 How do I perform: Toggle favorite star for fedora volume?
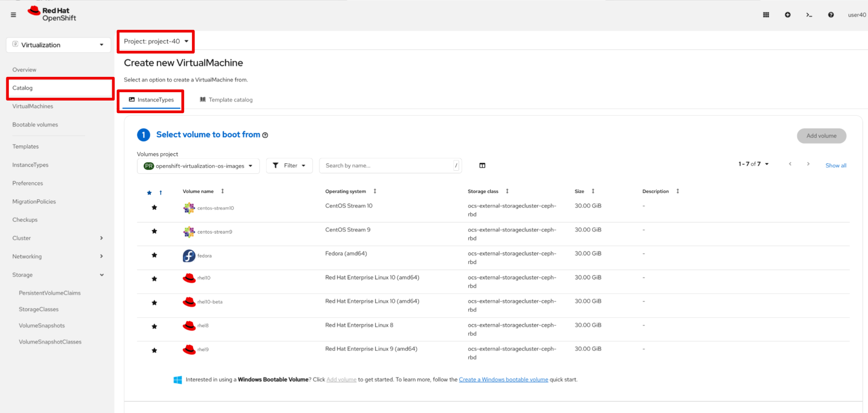(x=154, y=255)
